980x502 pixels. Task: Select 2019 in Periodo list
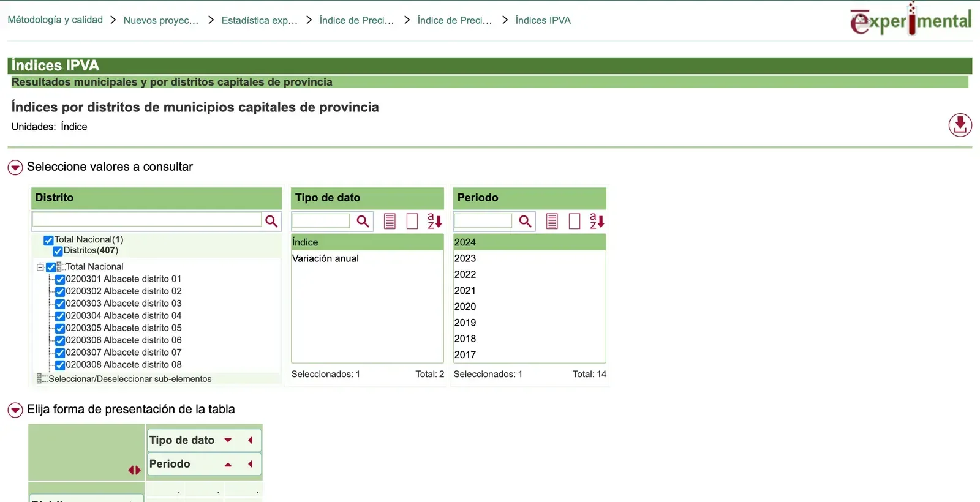(x=529, y=323)
